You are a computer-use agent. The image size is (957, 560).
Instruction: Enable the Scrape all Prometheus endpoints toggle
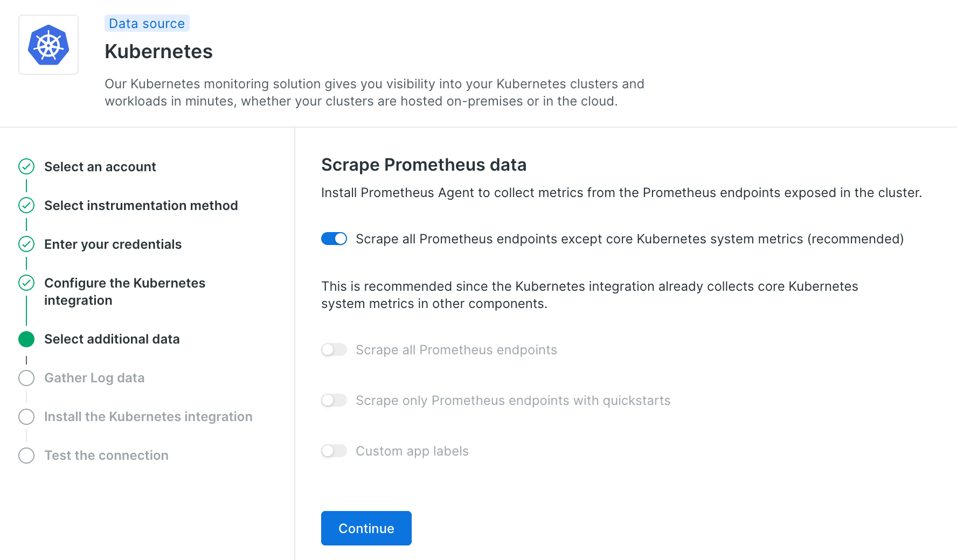(x=334, y=349)
